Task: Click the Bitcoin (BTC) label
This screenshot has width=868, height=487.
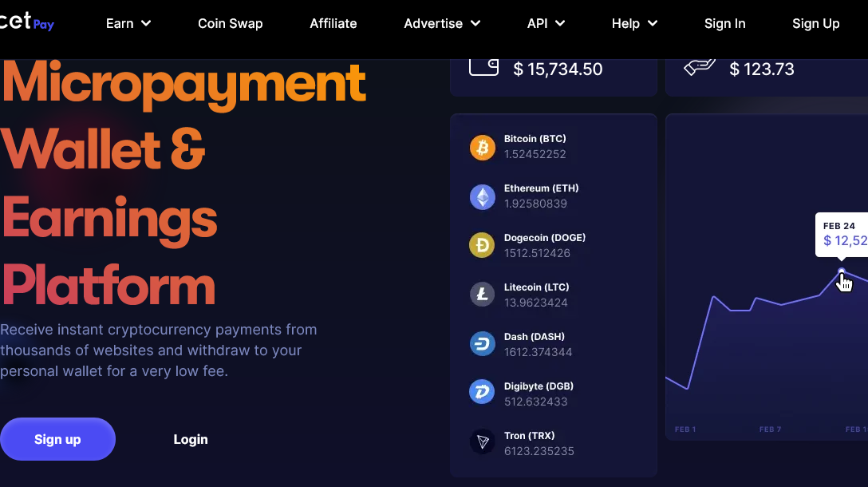Action: pos(535,138)
